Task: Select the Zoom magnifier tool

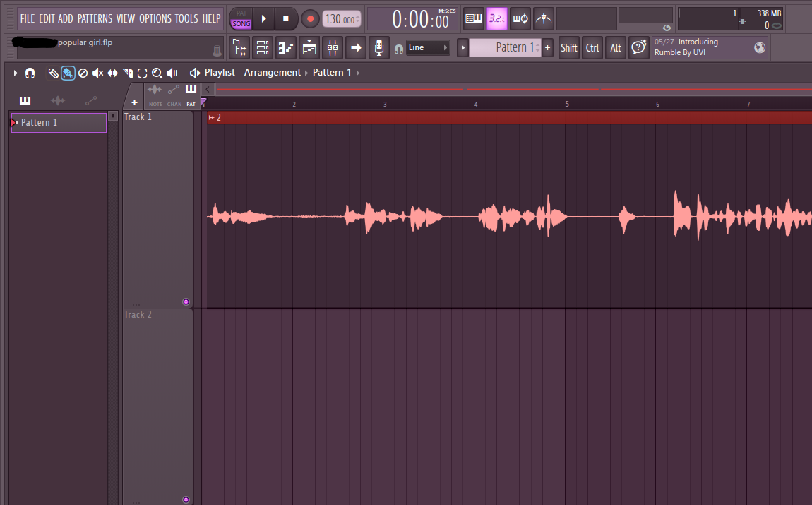Action: tap(157, 73)
